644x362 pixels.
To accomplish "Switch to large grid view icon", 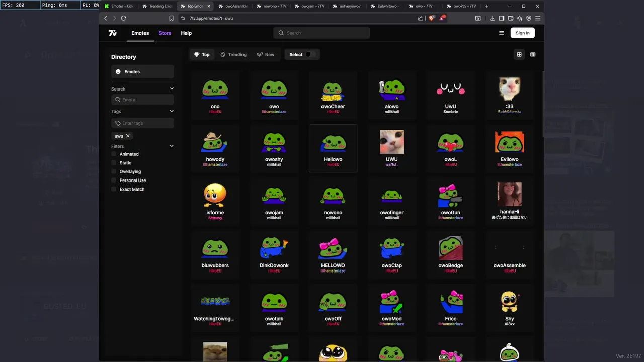I will (x=519, y=54).
